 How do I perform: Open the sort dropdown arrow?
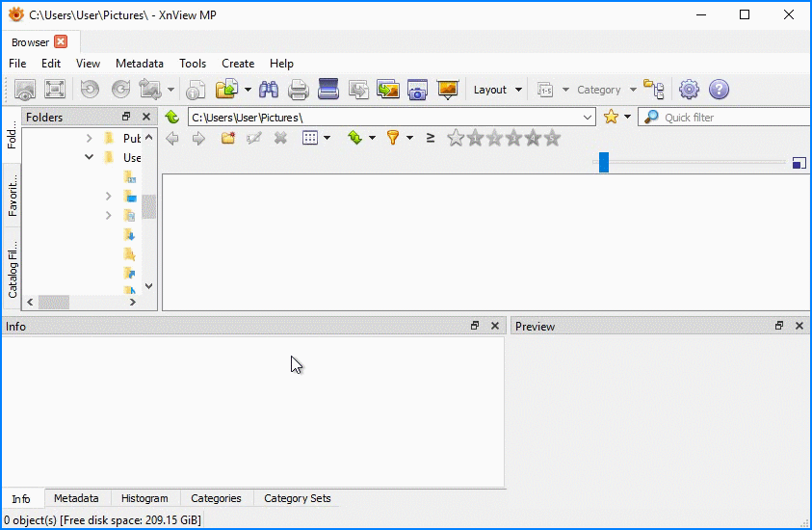click(372, 138)
